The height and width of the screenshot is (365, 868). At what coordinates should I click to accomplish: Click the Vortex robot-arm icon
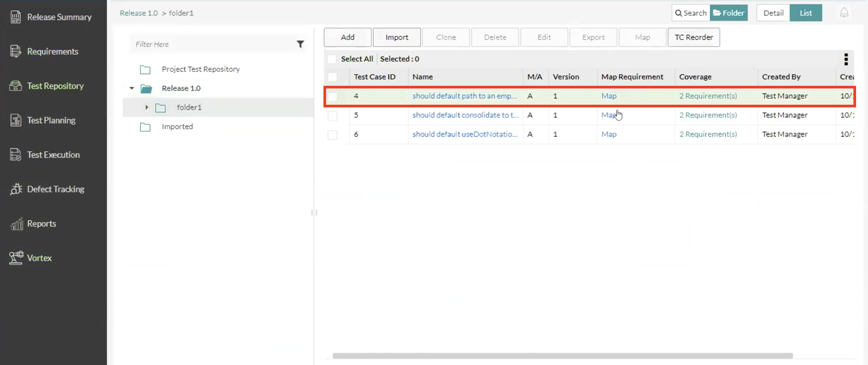pyautogui.click(x=16, y=258)
